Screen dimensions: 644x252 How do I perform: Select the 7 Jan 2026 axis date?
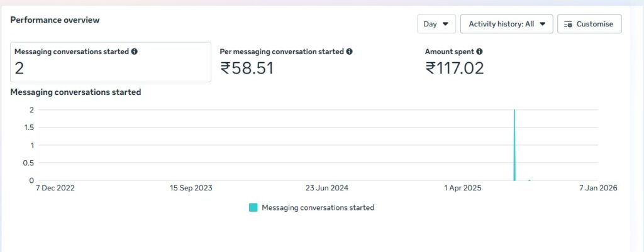click(x=597, y=188)
